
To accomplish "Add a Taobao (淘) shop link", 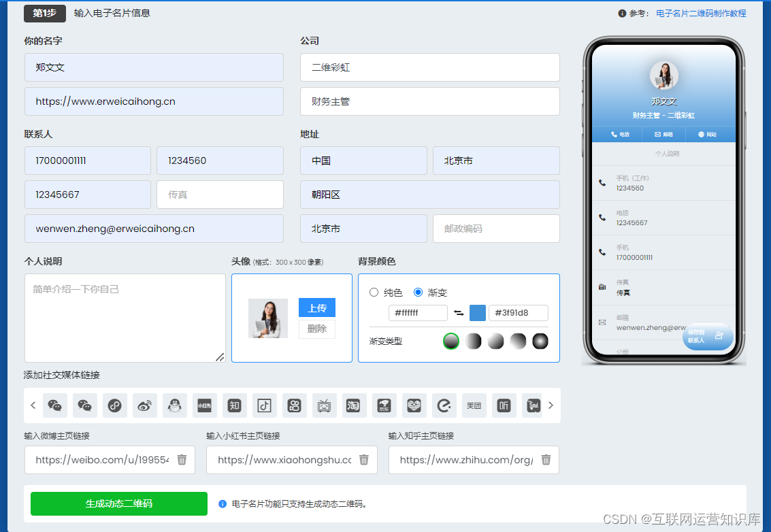I will (354, 405).
